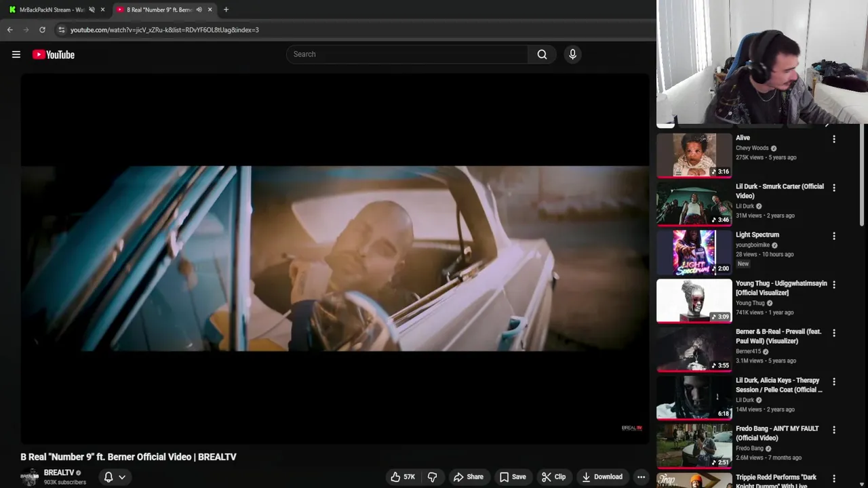This screenshot has width=868, height=488.
Task: Open Fredo Bang AIN'T MY FAULT thumbnail
Action: 694,447
